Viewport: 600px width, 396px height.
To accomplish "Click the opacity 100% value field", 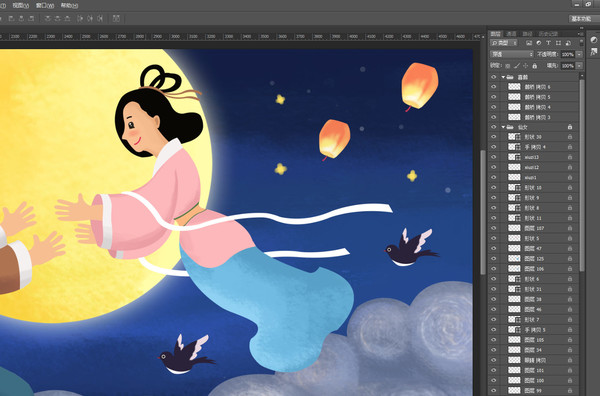I will pos(568,54).
